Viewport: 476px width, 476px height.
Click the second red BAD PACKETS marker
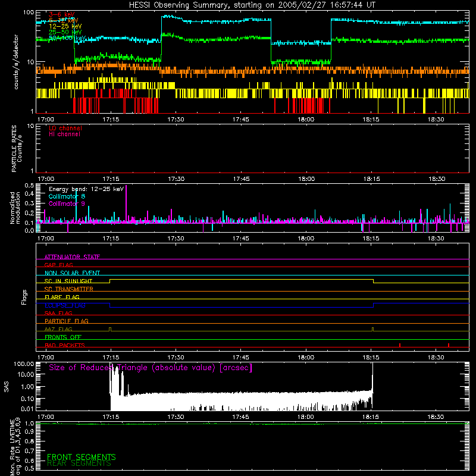(x=449, y=345)
